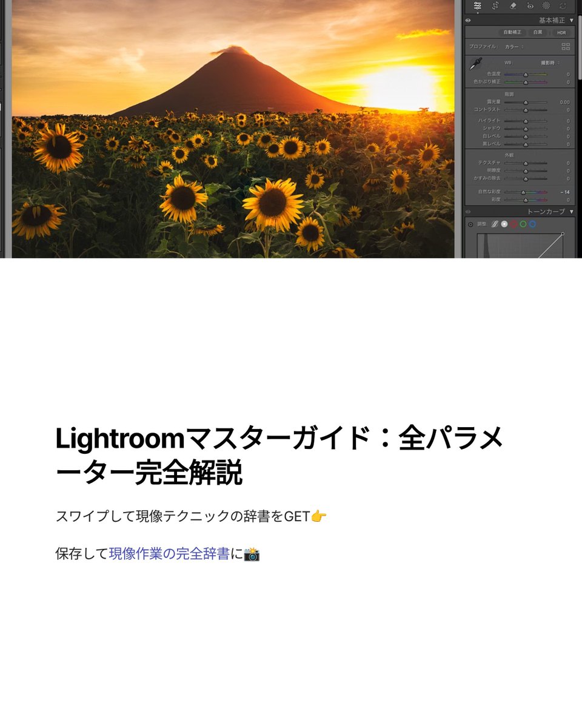Select the green channel curve
Viewport: 582px width, 728px height.
pos(523,224)
